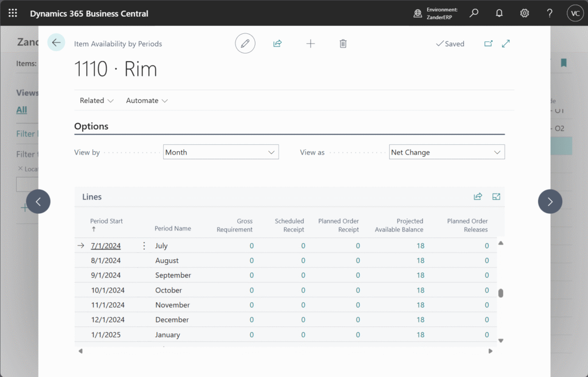The height and width of the screenshot is (377, 588).
Task: Go back with the arrow button
Action: point(56,43)
